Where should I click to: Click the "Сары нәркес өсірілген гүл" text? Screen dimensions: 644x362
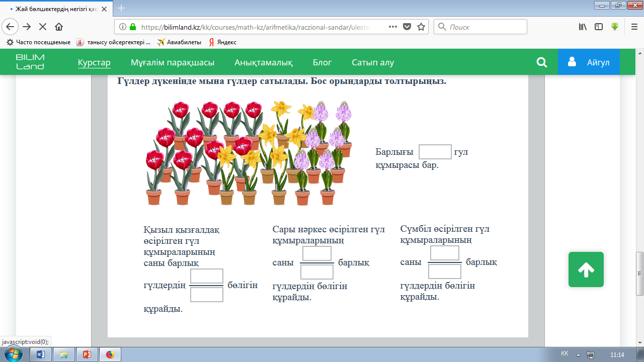point(329,229)
